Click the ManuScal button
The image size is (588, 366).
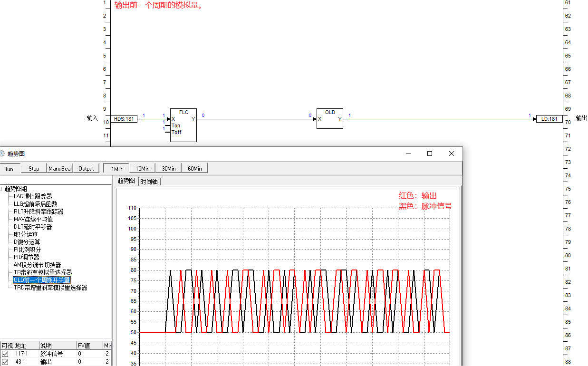click(60, 169)
